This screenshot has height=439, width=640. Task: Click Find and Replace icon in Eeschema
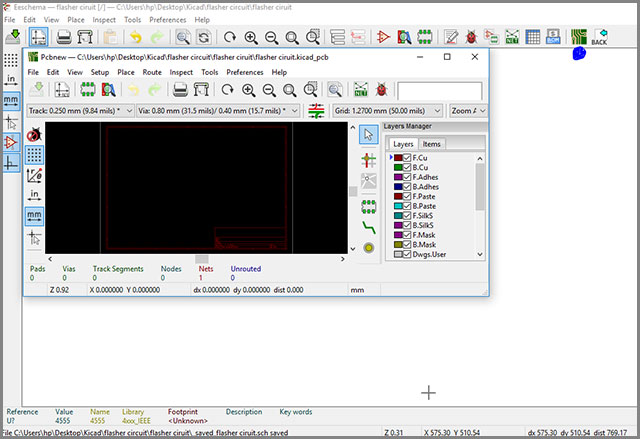[x=203, y=37]
